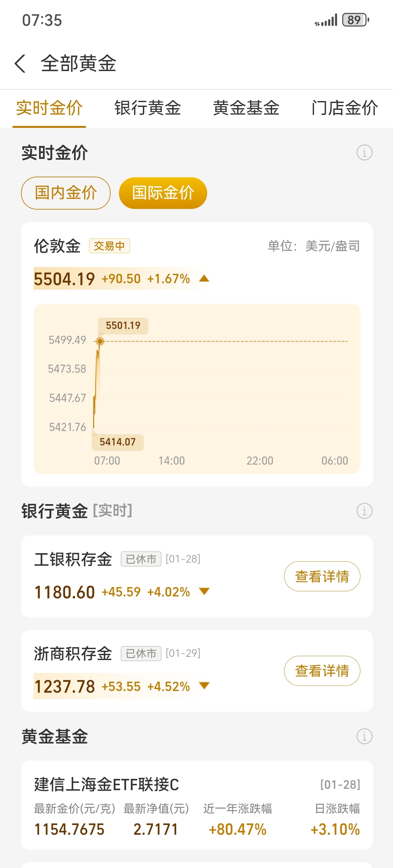Screen dimensions: 393x868
Task: Tap the back arrow icon
Action: click(x=20, y=63)
